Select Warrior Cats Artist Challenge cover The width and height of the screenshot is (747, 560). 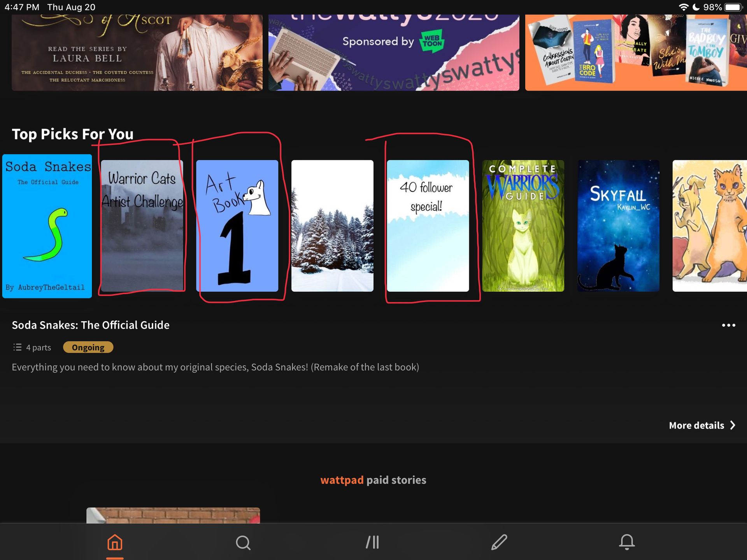(142, 226)
